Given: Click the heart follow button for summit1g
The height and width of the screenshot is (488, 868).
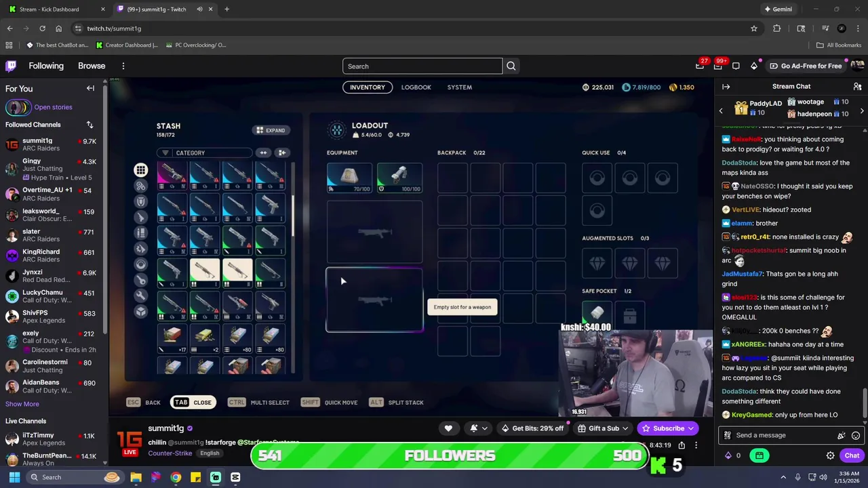Looking at the screenshot, I should coord(448,428).
